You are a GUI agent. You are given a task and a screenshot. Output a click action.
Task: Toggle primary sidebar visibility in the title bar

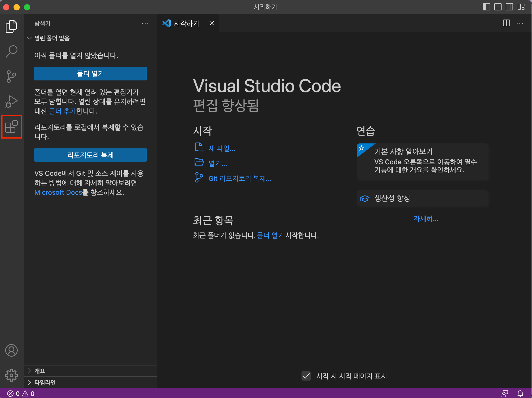click(486, 7)
